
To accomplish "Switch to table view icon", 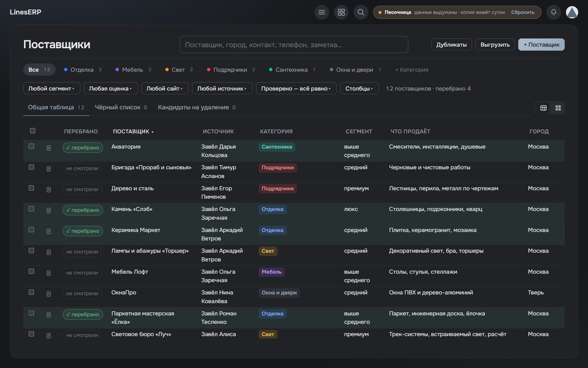I will coord(543,108).
